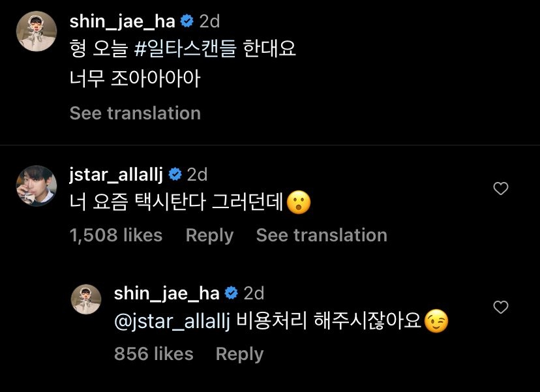Open jstar_allallj profile picture
Viewport: 540px width, 392px height.
(36, 185)
